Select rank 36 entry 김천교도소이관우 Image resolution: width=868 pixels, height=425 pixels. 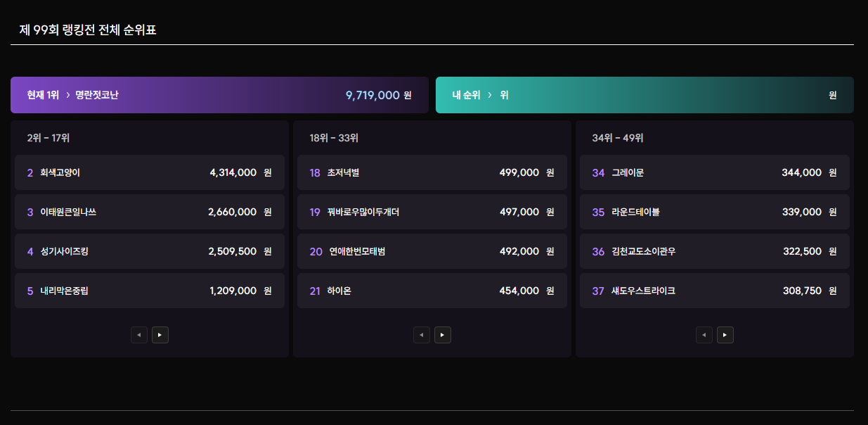(714, 251)
